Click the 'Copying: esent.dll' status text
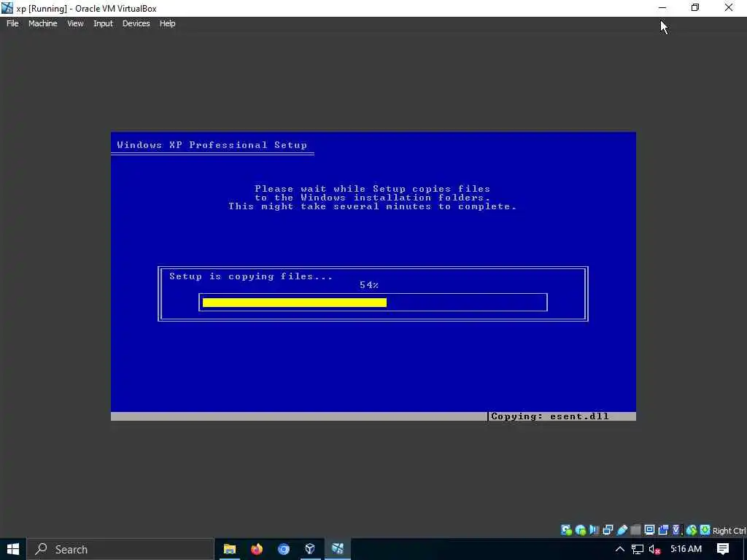Viewport: 747px width, 560px height. point(550,416)
